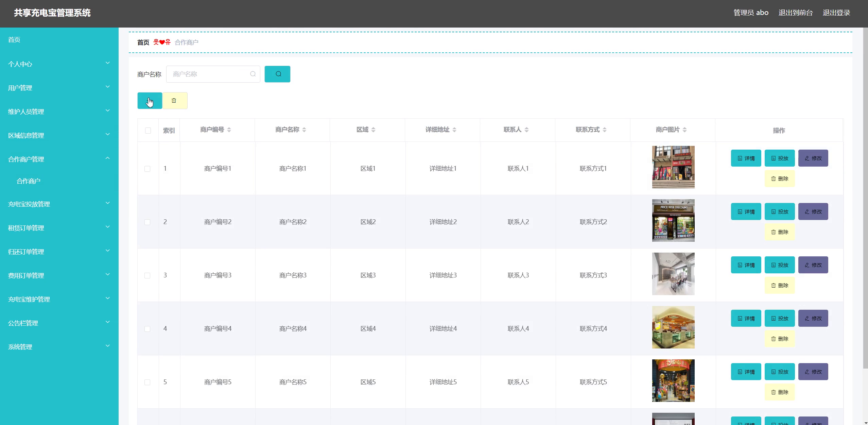
Task: Click 投放 for 商户名称5 row
Action: click(780, 372)
